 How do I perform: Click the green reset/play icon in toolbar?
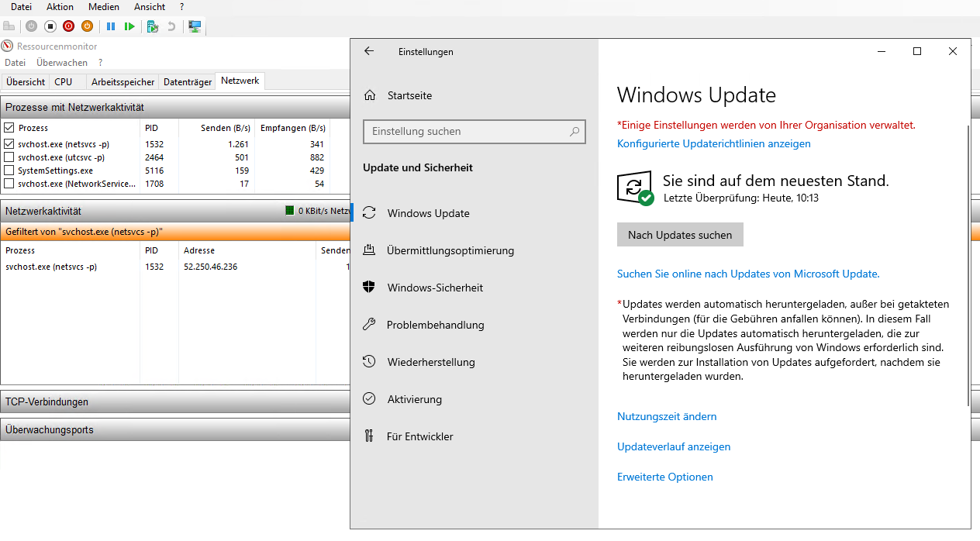129,26
